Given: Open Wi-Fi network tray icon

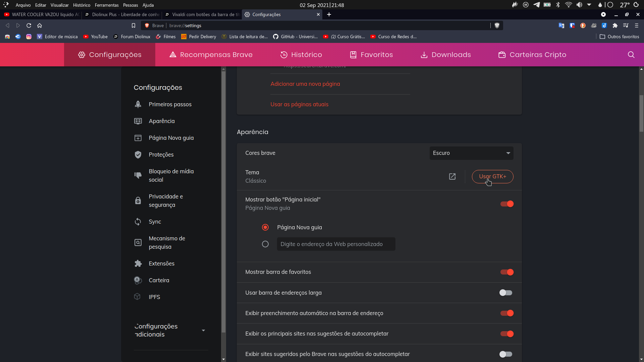Looking at the screenshot, I should [x=569, y=5].
